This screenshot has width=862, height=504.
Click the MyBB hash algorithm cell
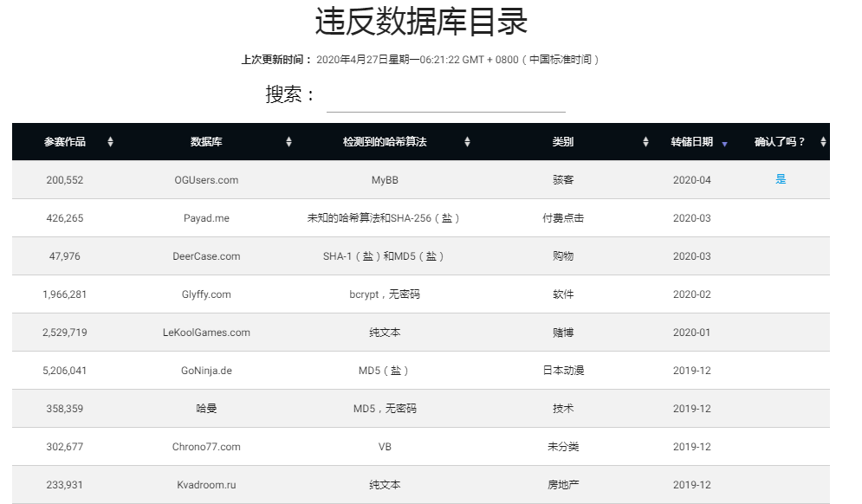tap(385, 180)
